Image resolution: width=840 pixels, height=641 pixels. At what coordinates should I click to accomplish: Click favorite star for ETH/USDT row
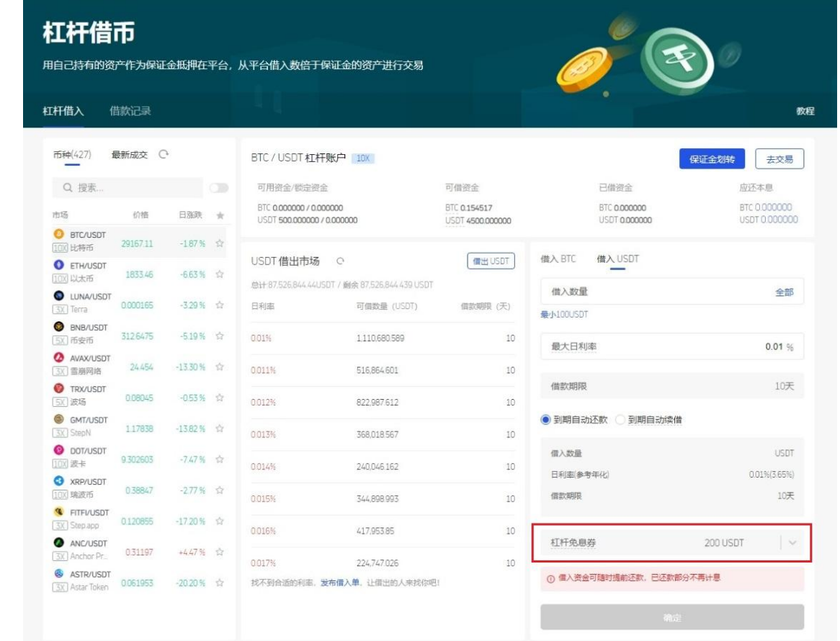tap(220, 274)
